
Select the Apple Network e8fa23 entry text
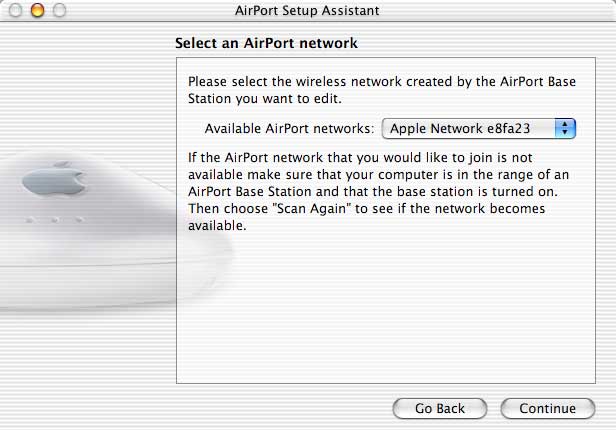460,129
